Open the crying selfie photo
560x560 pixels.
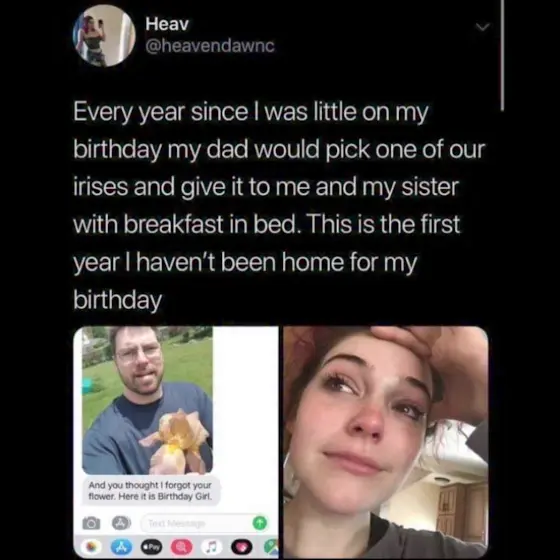point(386,442)
